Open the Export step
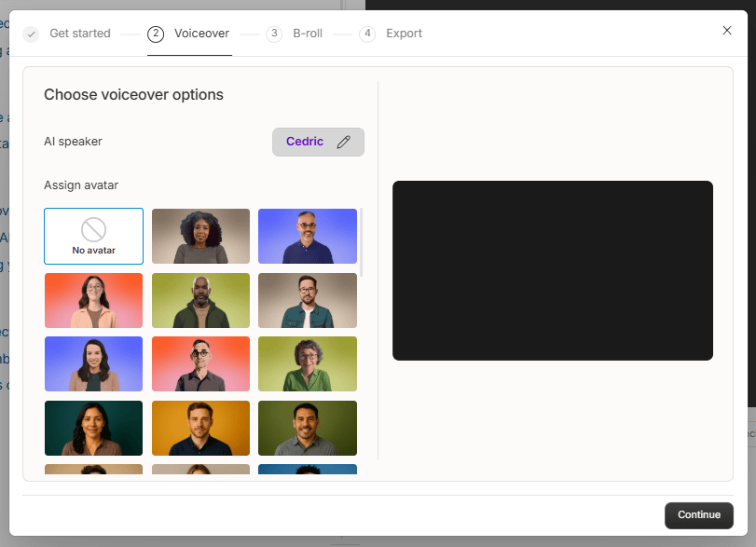The image size is (756, 547). [404, 34]
